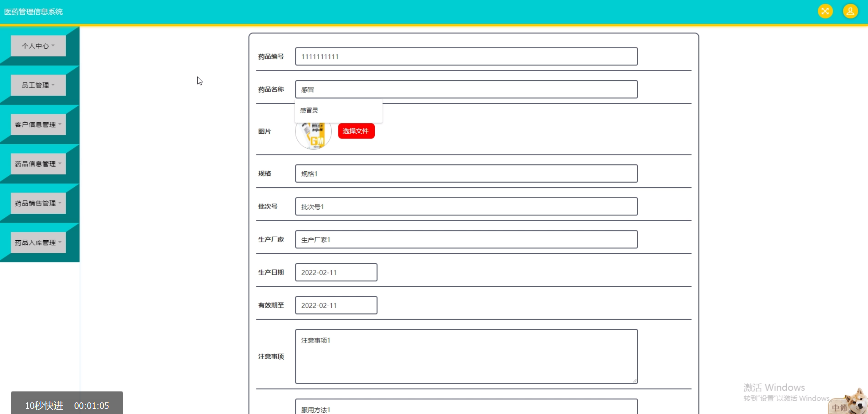
Task: Expand the 员工管理 menu
Action: click(x=38, y=85)
